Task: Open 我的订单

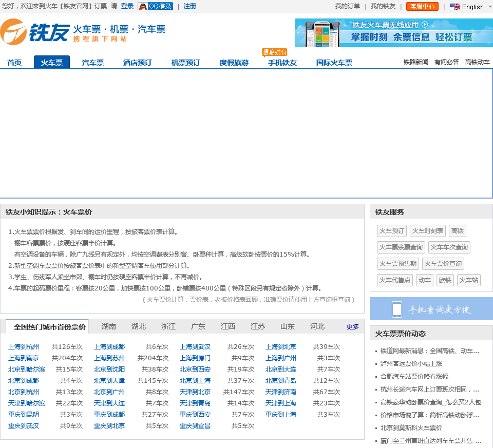Action: click(x=347, y=6)
